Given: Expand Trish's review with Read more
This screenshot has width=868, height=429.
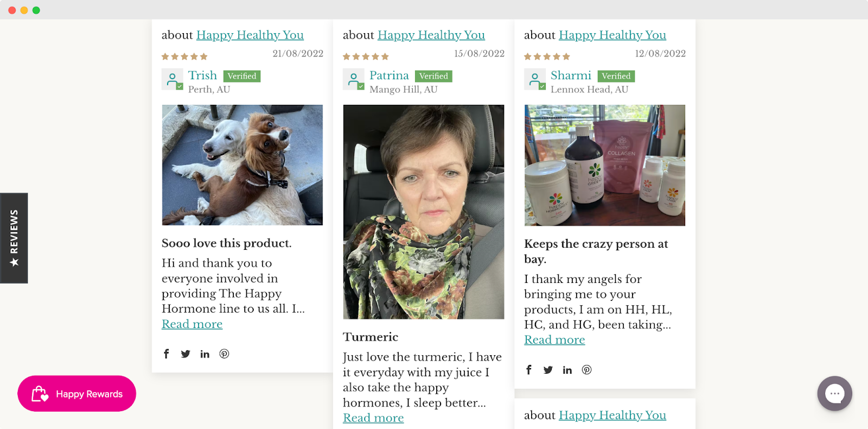Looking at the screenshot, I should [192, 324].
